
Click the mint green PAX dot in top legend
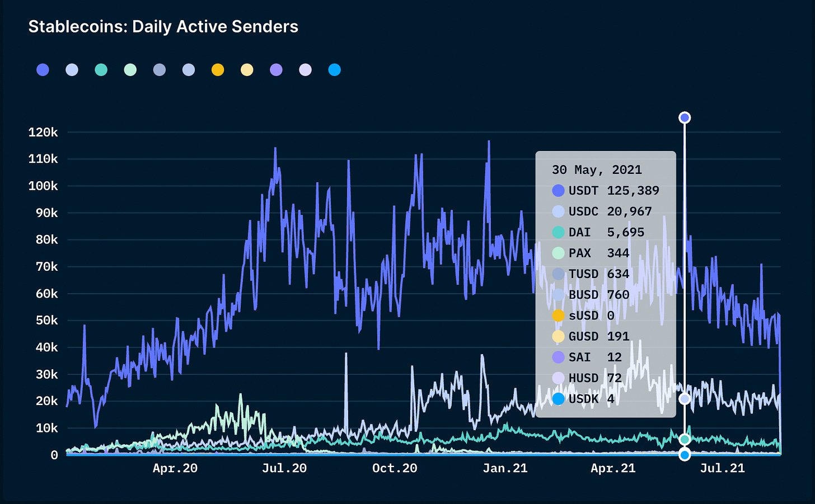pos(130,70)
